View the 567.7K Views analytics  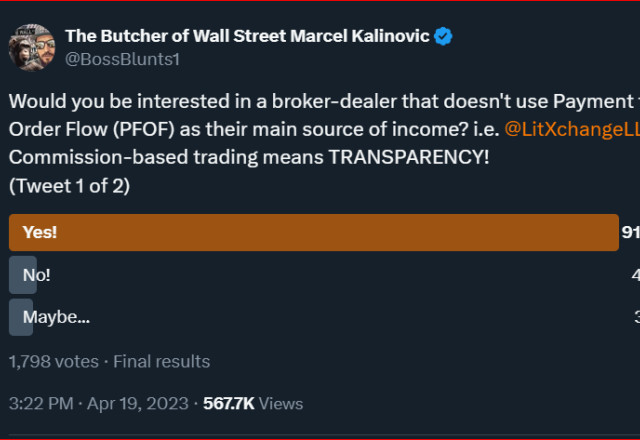(x=253, y=404)
